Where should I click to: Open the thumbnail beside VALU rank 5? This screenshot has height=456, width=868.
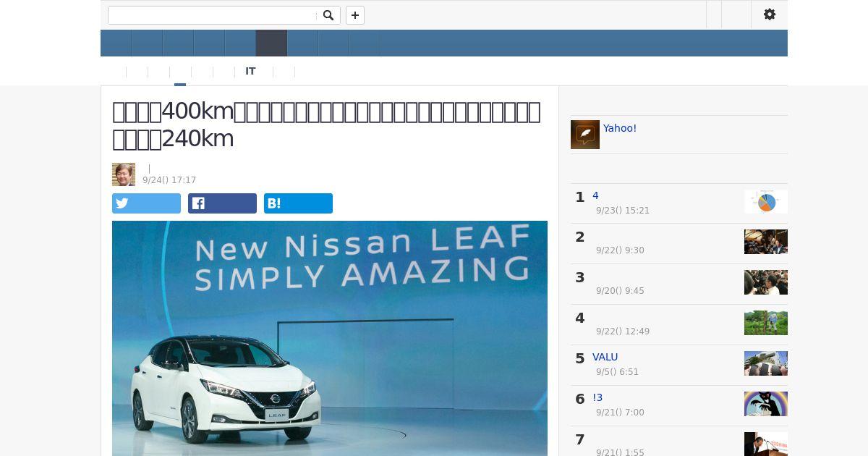click(766, 363)
